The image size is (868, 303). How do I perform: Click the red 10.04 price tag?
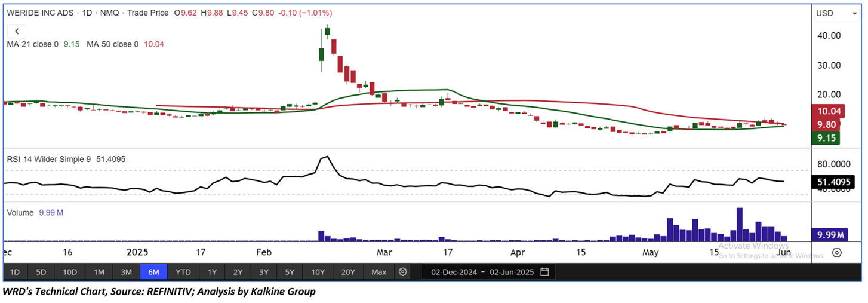click(x=827, y=111)
